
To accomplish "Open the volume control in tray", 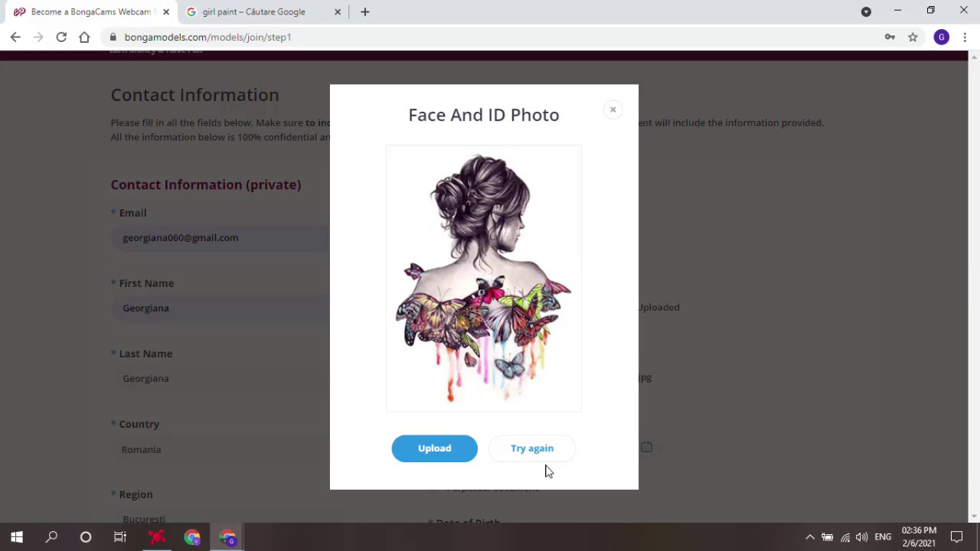I will click(862, 537).
